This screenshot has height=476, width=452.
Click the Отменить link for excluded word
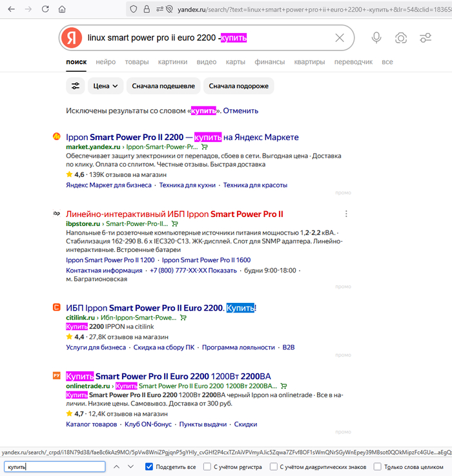point(241,110)
